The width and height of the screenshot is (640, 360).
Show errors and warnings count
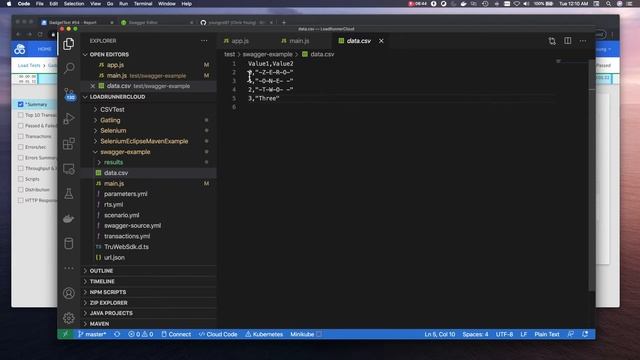pos(141,334)
